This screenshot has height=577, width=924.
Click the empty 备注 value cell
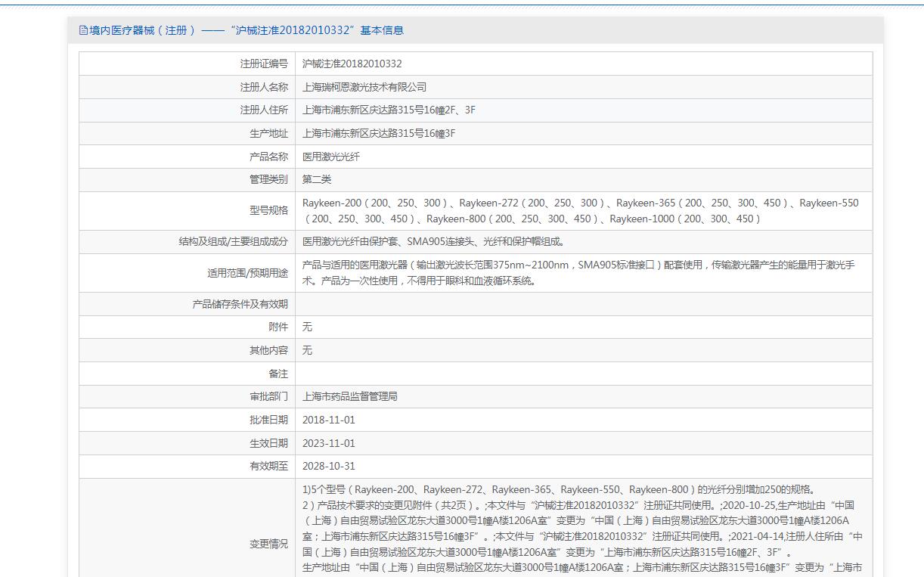(583, 374)
